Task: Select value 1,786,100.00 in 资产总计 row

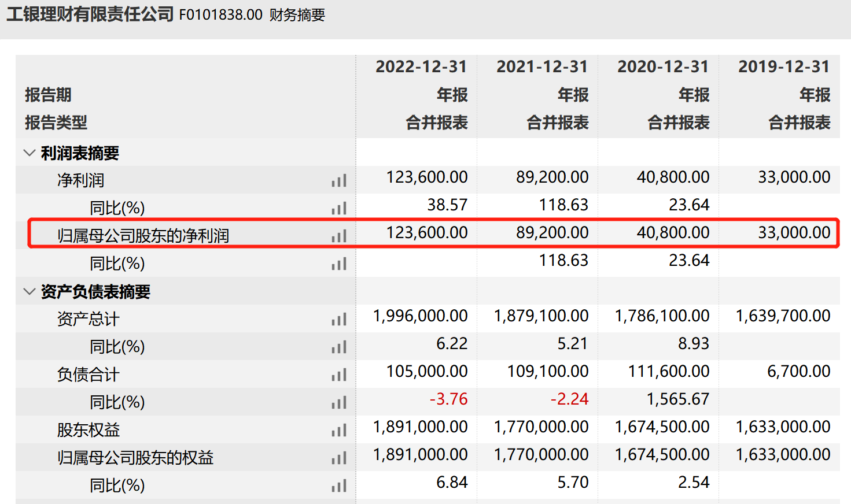Action: click(x=662, y=316)
